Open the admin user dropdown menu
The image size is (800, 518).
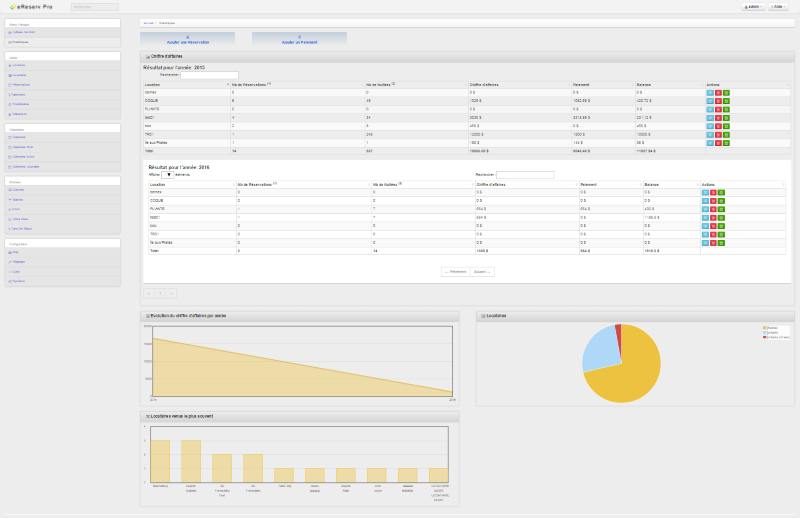[x=753, y=6]
